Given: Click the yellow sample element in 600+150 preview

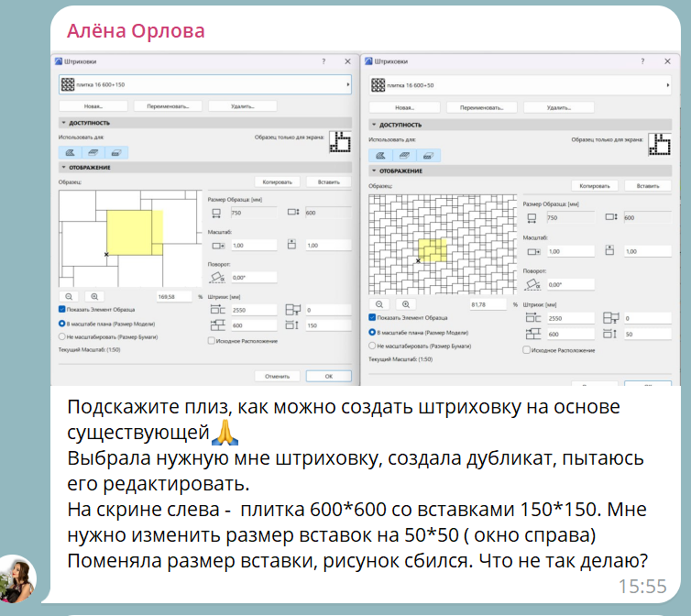Looking at the screenshot, I should 135,233.
